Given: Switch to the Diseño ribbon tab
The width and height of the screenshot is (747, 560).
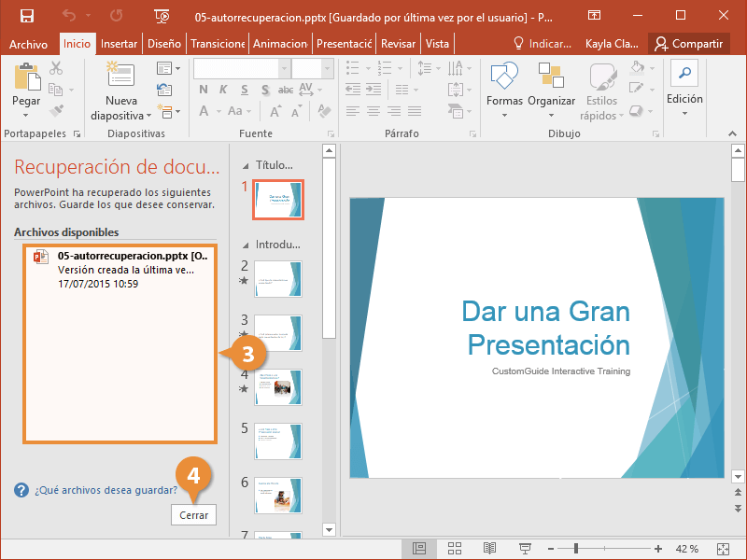Looking at the screenshot, I should click(x=164, y=44).
